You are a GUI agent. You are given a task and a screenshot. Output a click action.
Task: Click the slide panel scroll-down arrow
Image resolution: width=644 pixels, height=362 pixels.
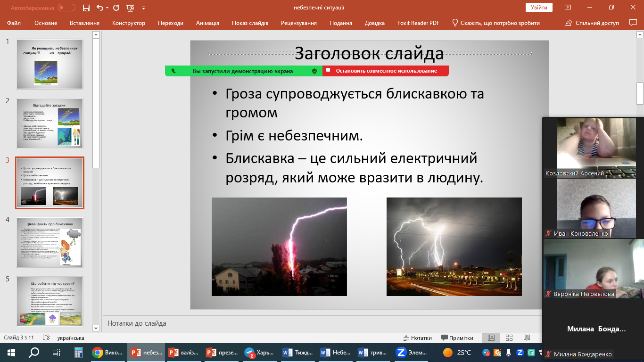(96, 328)
